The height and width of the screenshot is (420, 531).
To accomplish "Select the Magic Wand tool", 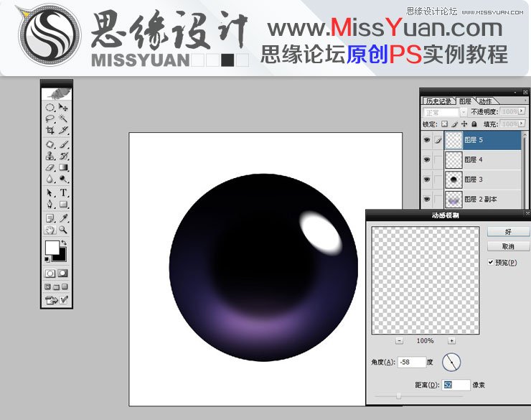I will (x=63, y=118).
